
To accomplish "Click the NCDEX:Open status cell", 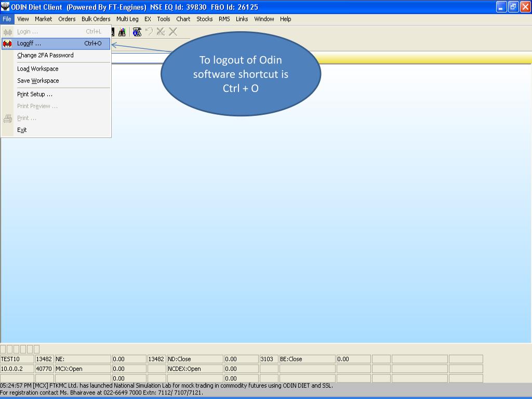I will [195, 369].
